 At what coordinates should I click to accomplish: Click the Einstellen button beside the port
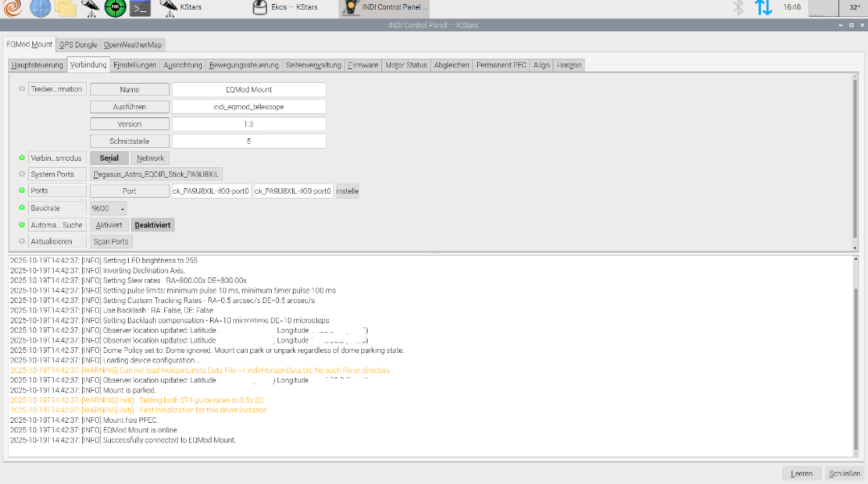click(x=347, y=191)
